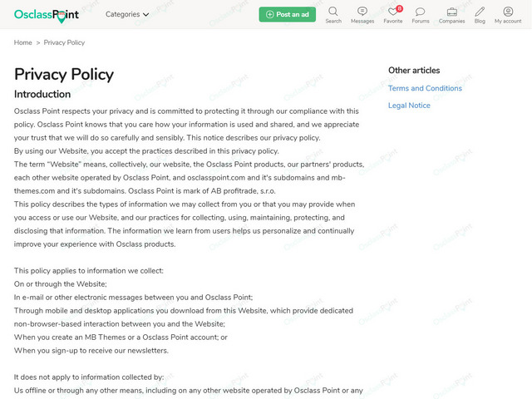Click the Post an ad button
This screenshot has width=532, height=399.
[x=287, y=14]
